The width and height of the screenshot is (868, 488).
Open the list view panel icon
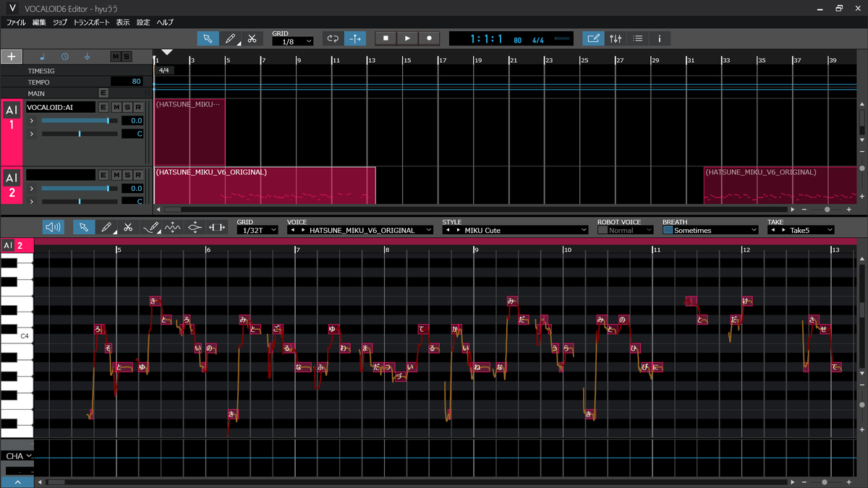638,38
